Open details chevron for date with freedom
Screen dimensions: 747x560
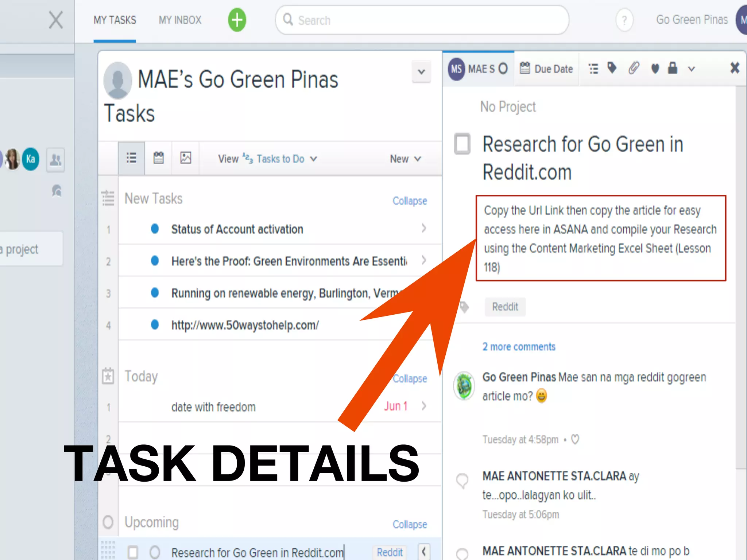pos(424,406)
